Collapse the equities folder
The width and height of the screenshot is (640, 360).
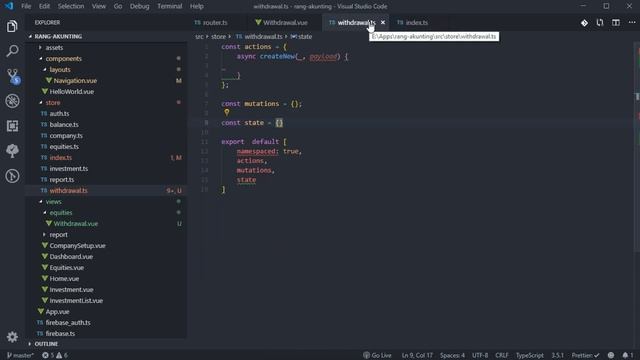[x=60, y=213]
